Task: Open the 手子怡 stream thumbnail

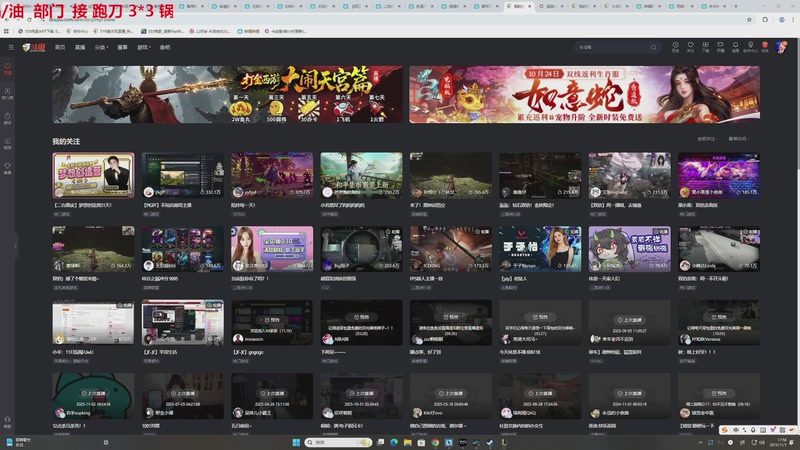Action: coord(540,248)
